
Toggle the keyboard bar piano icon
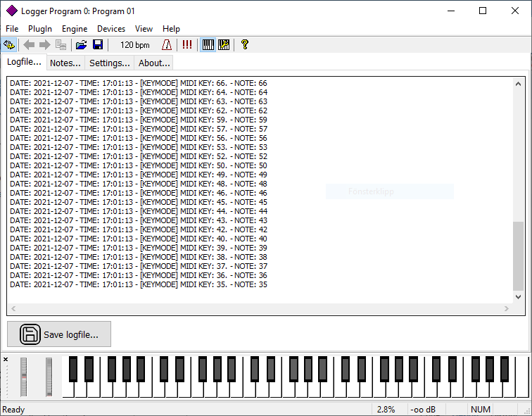pyautogui.click(x=208, y=45)
